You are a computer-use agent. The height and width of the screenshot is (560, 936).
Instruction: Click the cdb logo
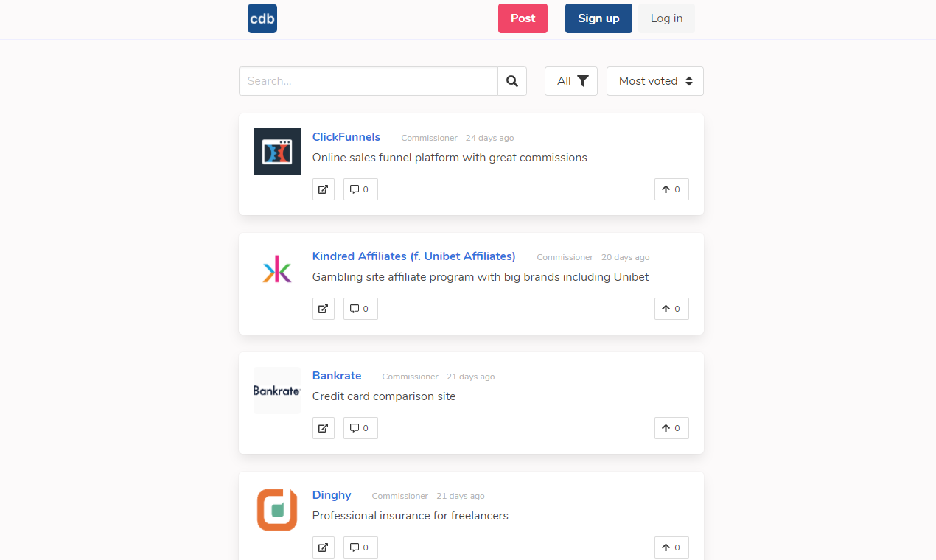(x=262, y=18)
